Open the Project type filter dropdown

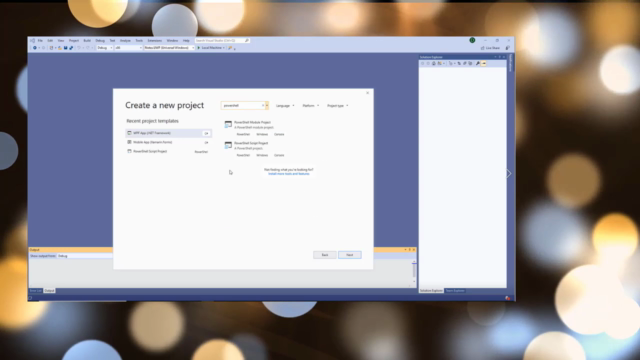click(338, 106)
